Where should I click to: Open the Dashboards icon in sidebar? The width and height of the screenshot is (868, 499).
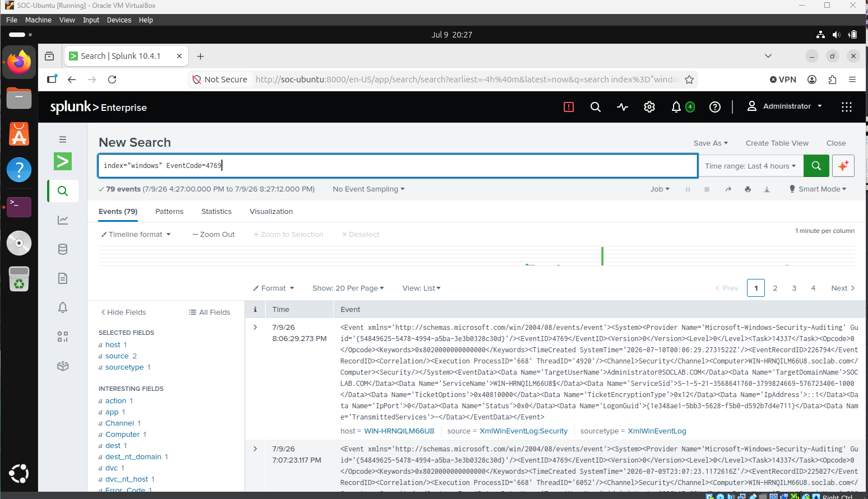63,337
